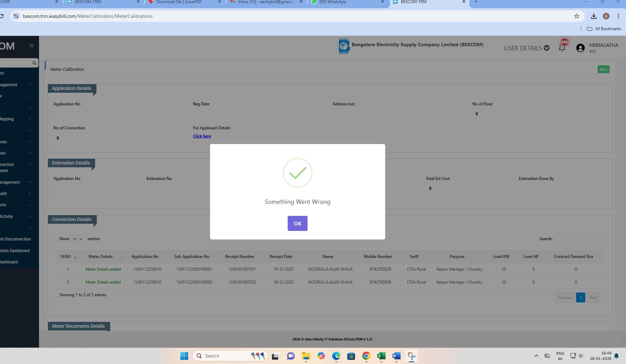Focus the table Search input field

click(x=577, y=239)
